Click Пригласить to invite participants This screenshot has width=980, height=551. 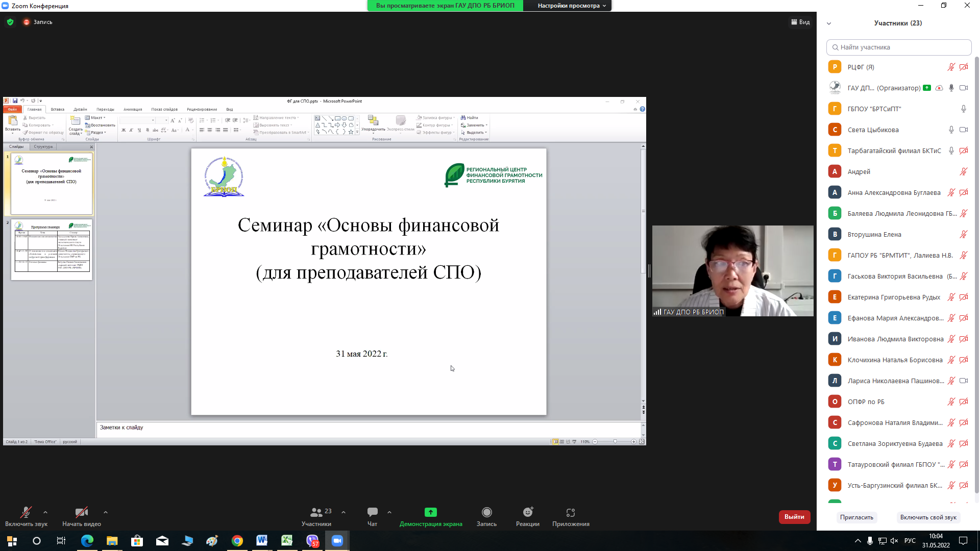pos(857,517)
